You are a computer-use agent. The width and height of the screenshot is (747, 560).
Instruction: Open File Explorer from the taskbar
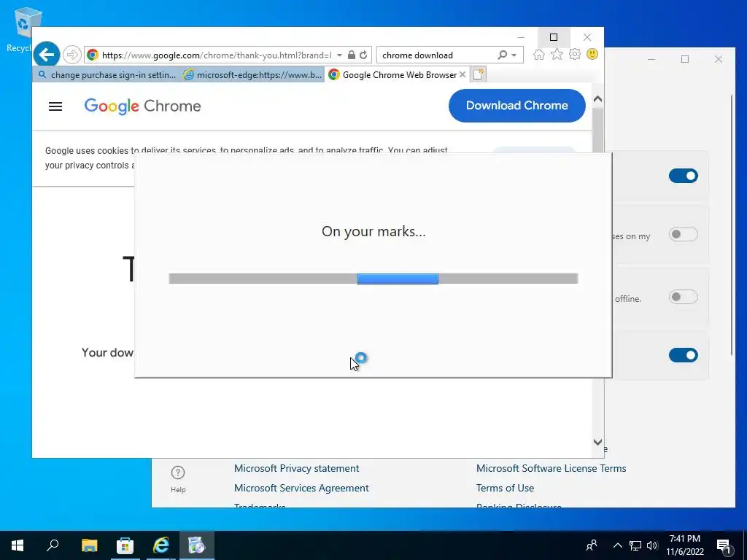pyautogui.click(x=89, y=545)
